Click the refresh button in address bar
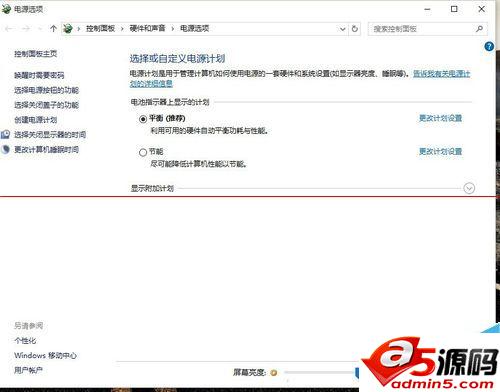This screenshot has width=500, height=392. (355, 29)
